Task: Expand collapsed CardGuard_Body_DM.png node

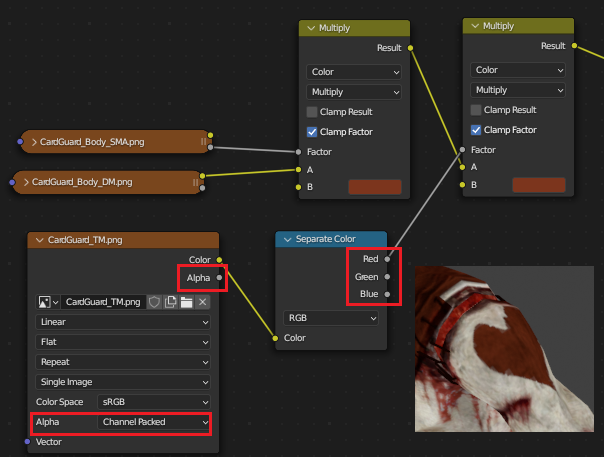Action: tap(26, 182)
